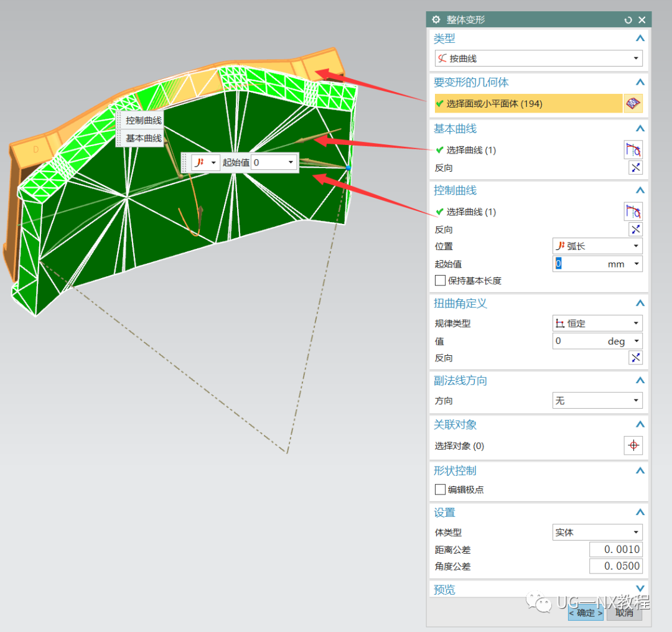
Task: Click the curve selection icon under 控制曲线
Action: pos(633,211)
